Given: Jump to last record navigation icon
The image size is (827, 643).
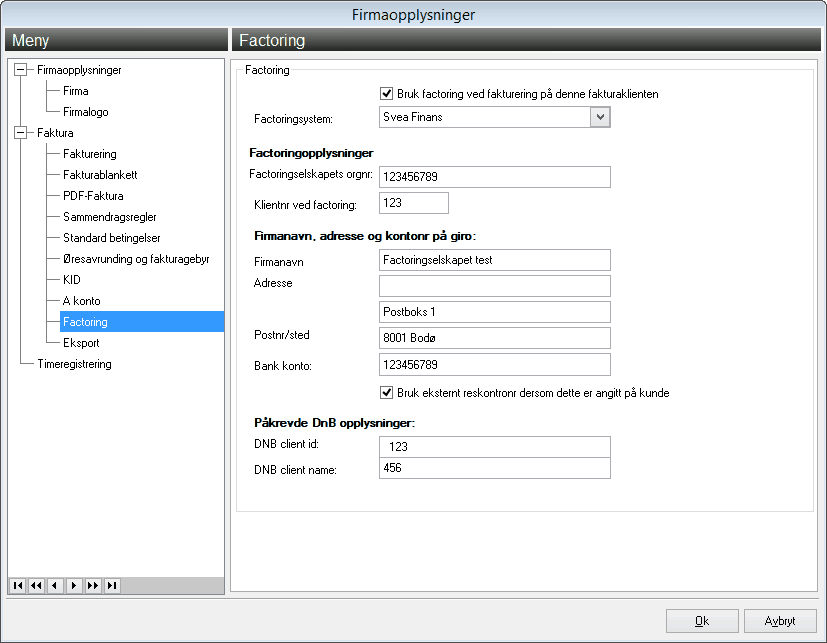Looking at the screenshot, I should (112, 586).
